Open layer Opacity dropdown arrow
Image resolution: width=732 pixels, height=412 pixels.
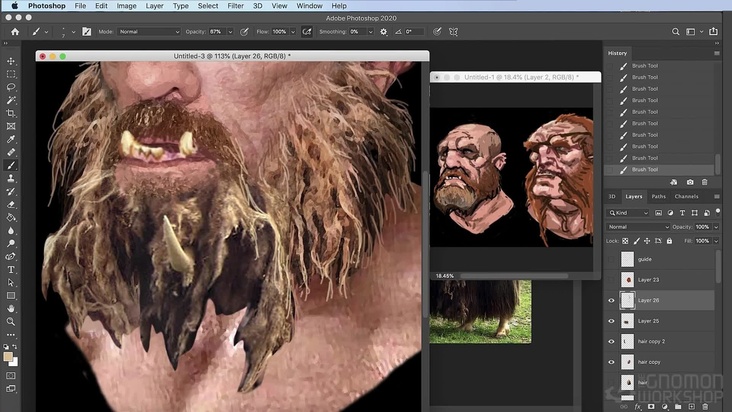(716, 227)
